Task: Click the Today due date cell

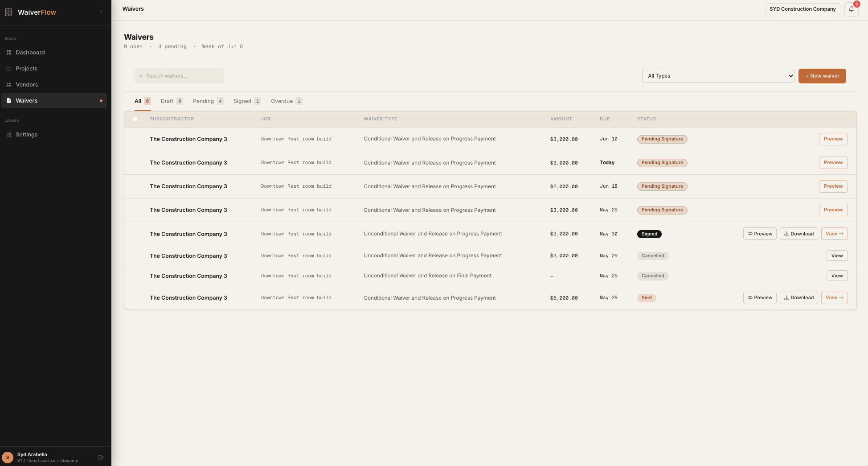Action: pyautogui.click(x=607, y=163)
